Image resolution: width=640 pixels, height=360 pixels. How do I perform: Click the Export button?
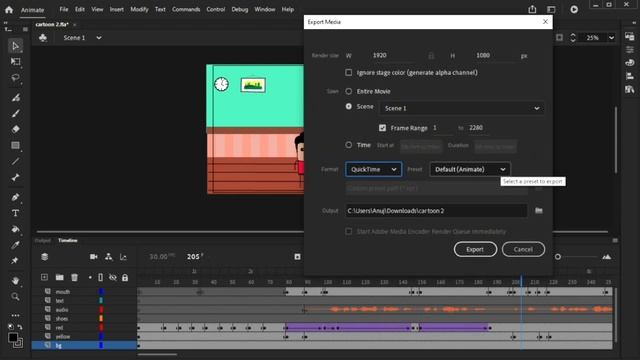475,249
